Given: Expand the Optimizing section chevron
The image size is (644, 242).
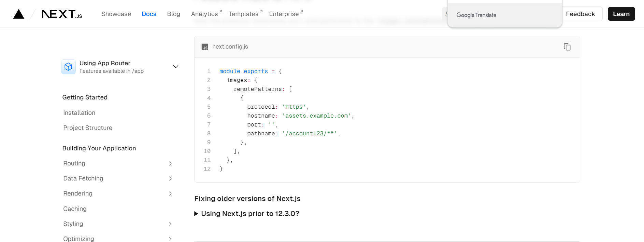Looking at the screenshot, I should pyautogui.click(x=170, y=239).
